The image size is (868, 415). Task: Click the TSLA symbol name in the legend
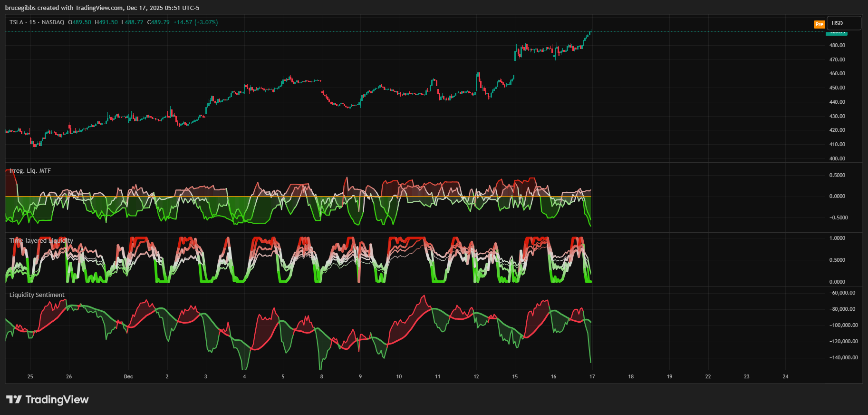coord(16,22)
